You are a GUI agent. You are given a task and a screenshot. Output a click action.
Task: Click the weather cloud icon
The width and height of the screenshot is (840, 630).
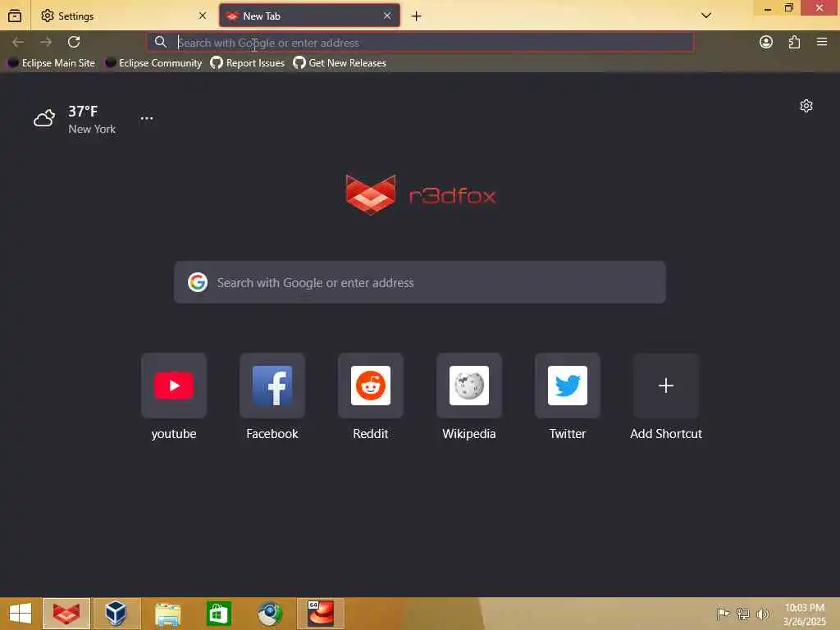point(44,118)
